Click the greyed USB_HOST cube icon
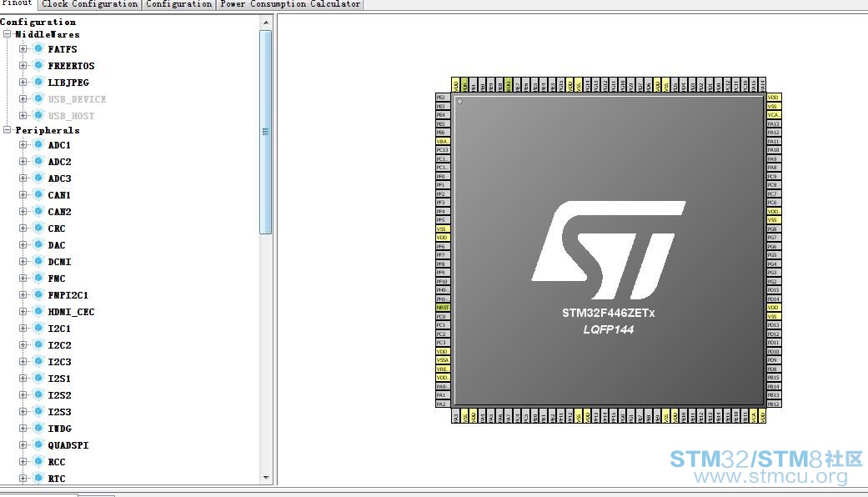868x497 pixels. (38, 115)
